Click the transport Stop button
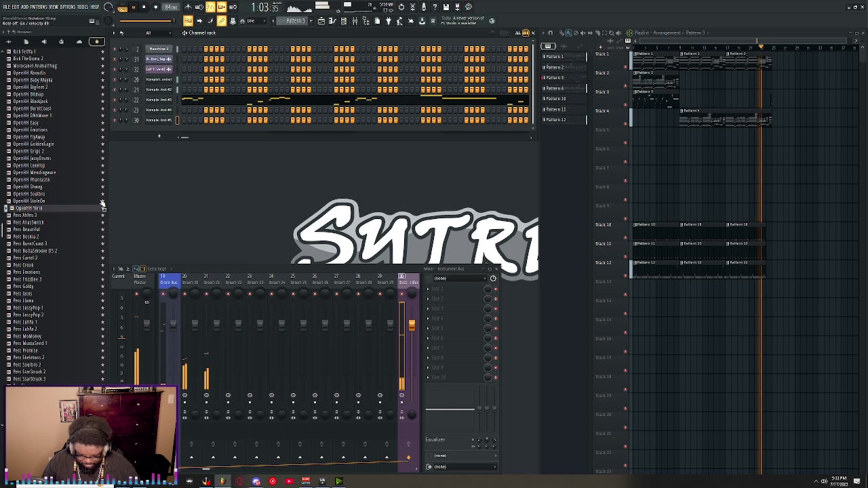The height and width of the screenshot is (488, 868). point(144,7)
